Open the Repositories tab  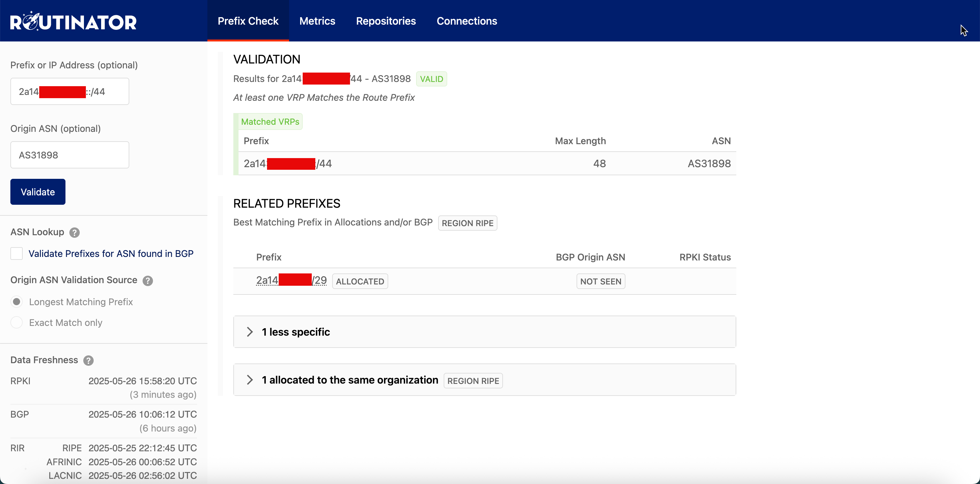(386, 21)
